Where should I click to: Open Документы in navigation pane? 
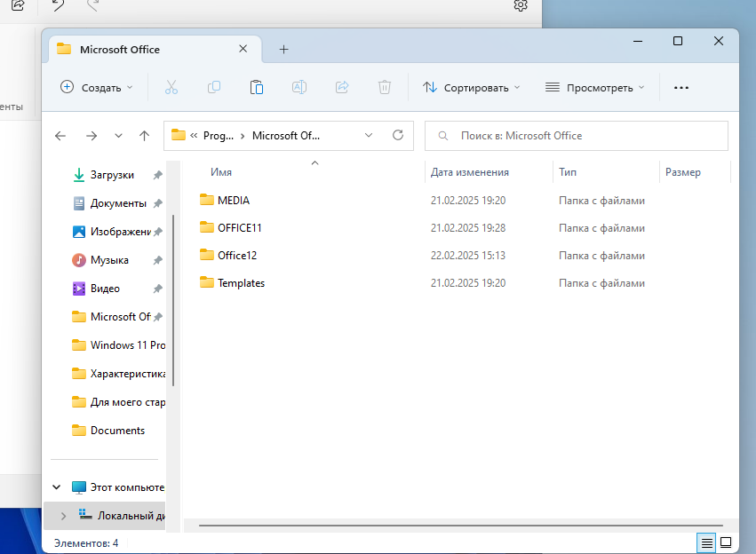(x=118, y=203)
